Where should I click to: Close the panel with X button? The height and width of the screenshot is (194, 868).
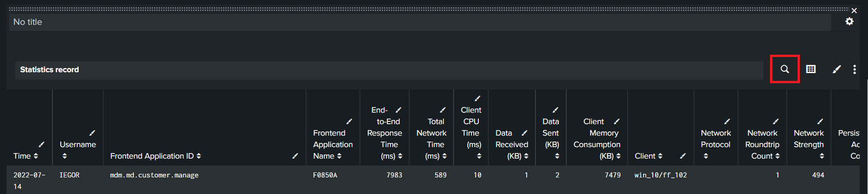pos(854,11)
